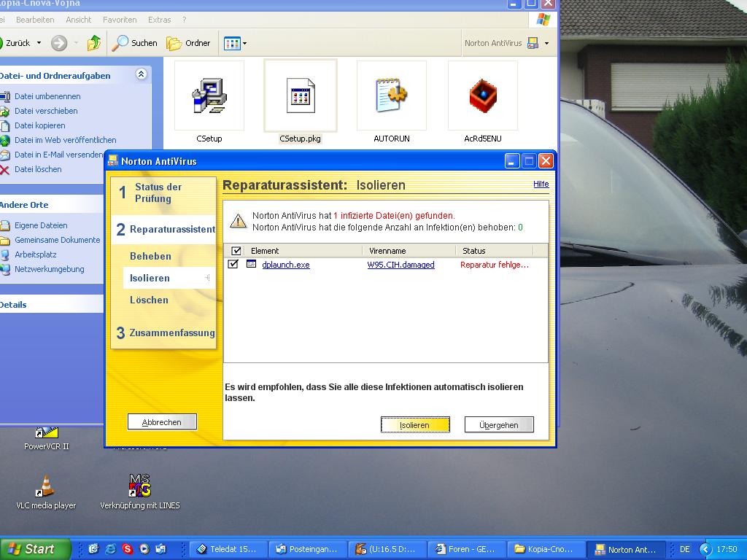Open Eigene Dateien in Andere Orte

(x=41, y=225)
